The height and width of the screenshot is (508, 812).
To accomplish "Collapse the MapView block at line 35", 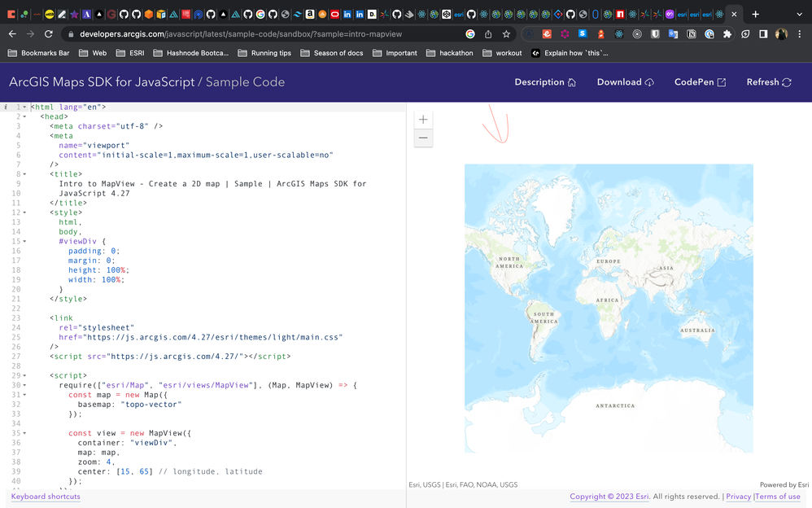I will [24, 433].
